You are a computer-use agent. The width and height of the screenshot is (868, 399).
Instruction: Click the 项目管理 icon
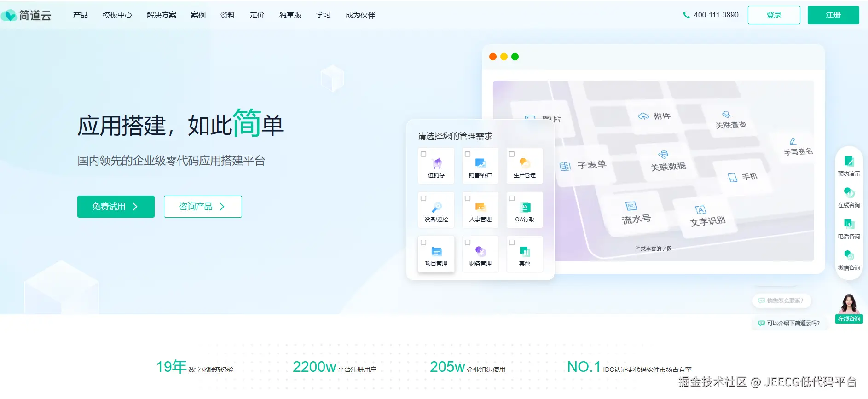(x=437, y=252)
